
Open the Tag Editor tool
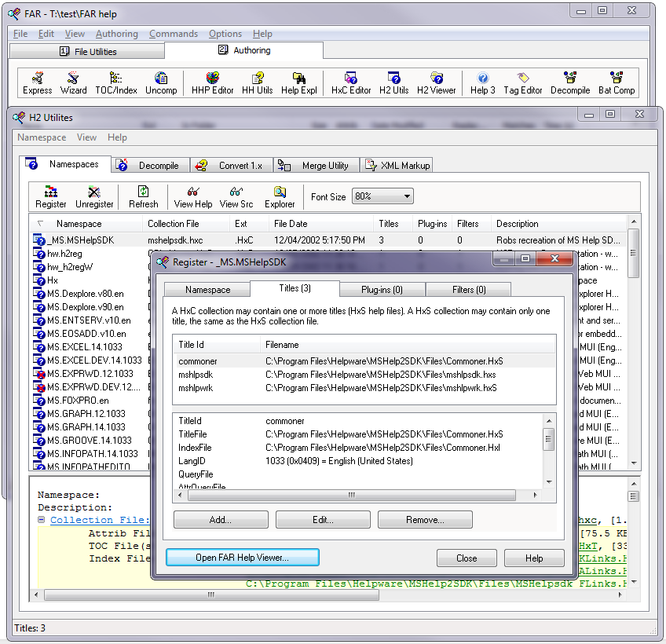click(x=523, y=82)
